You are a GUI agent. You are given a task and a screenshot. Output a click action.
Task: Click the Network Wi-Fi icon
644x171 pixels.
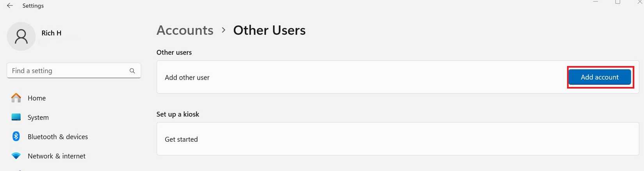coord(16,156)
